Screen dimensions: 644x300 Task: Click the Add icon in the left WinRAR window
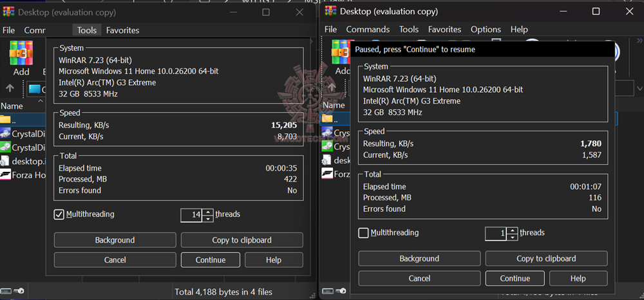21,53
